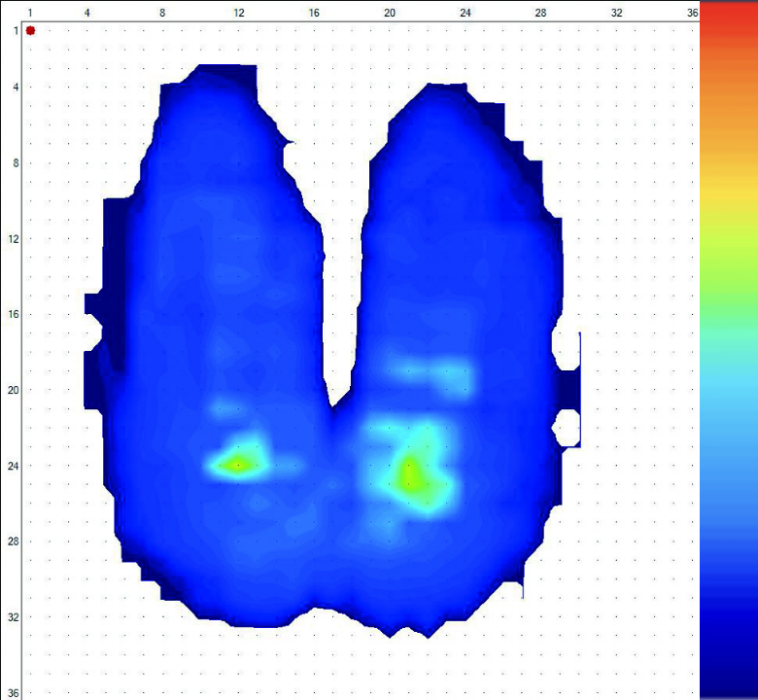Click column label 24 on the top axis
758x700 pixels.
click(x=465, y=13)
